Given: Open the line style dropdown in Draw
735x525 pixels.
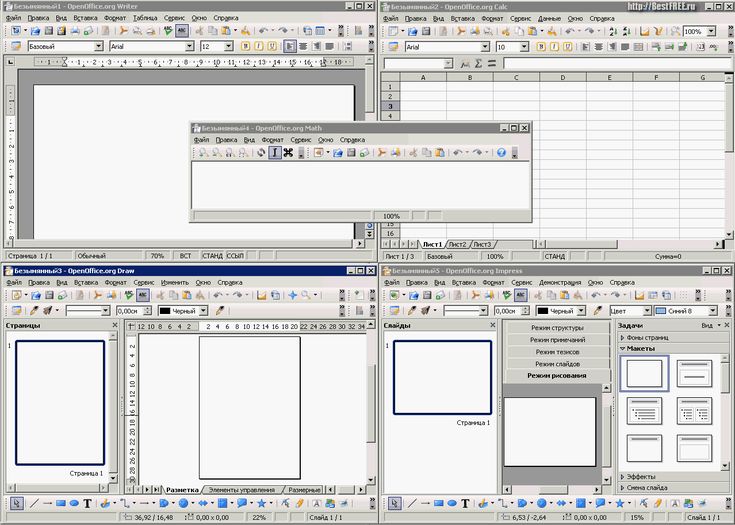Looking at the screenshot, I should (105, 310).
